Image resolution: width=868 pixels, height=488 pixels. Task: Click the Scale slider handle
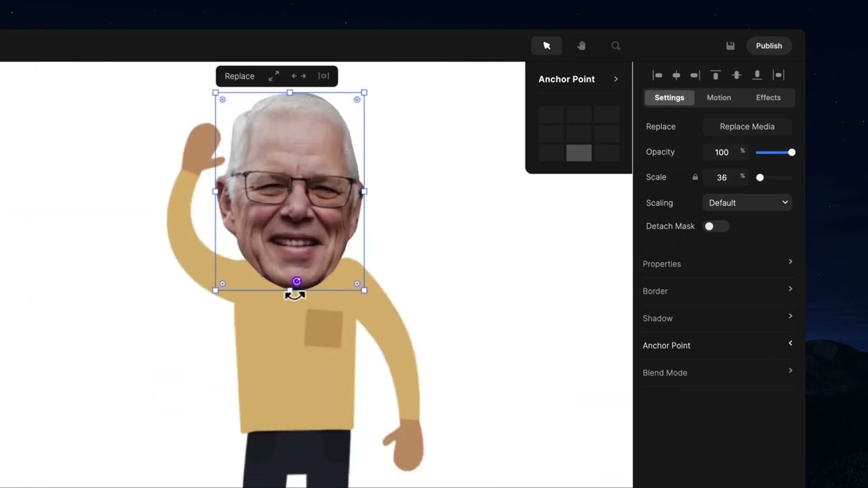click(x=759, y=178)
